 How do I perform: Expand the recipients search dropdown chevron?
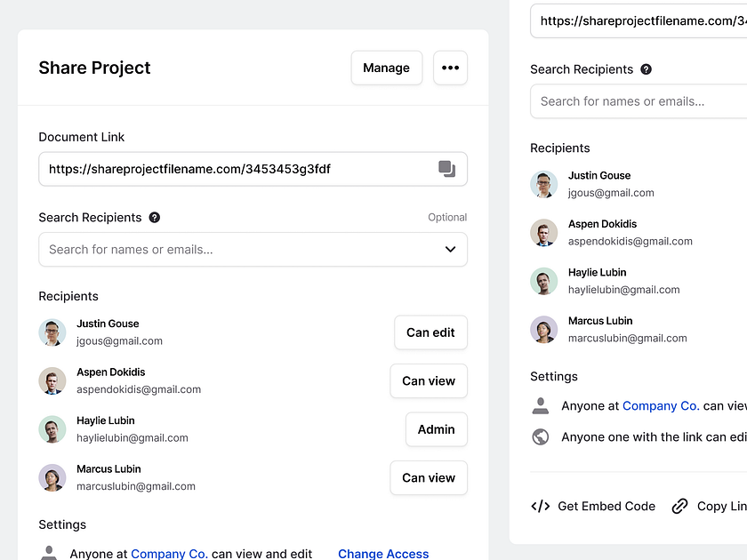point(450,250)
